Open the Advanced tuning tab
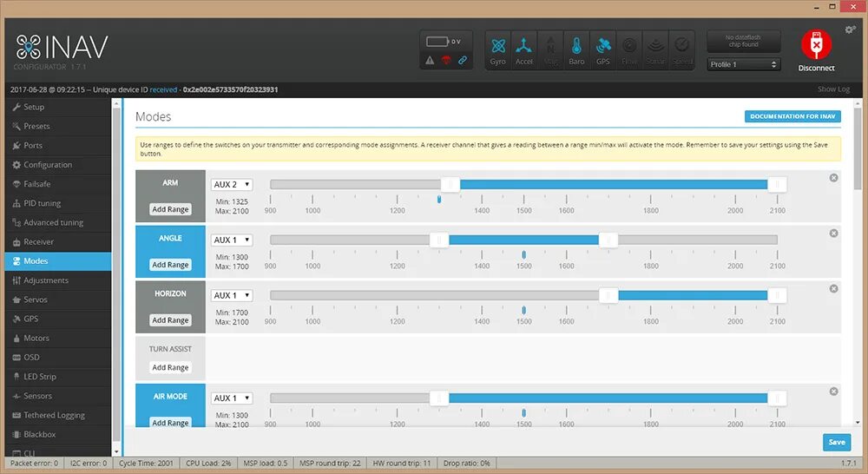This screenshot has width=868, height=474. pos(58,222)
